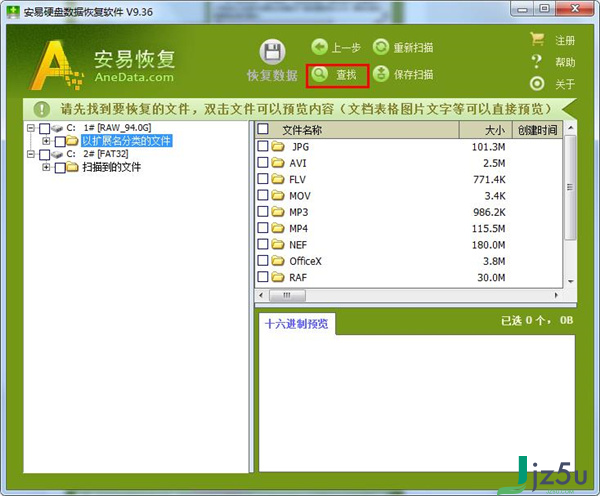Click the 保存扫描 save scan icon

click(381, 74)
